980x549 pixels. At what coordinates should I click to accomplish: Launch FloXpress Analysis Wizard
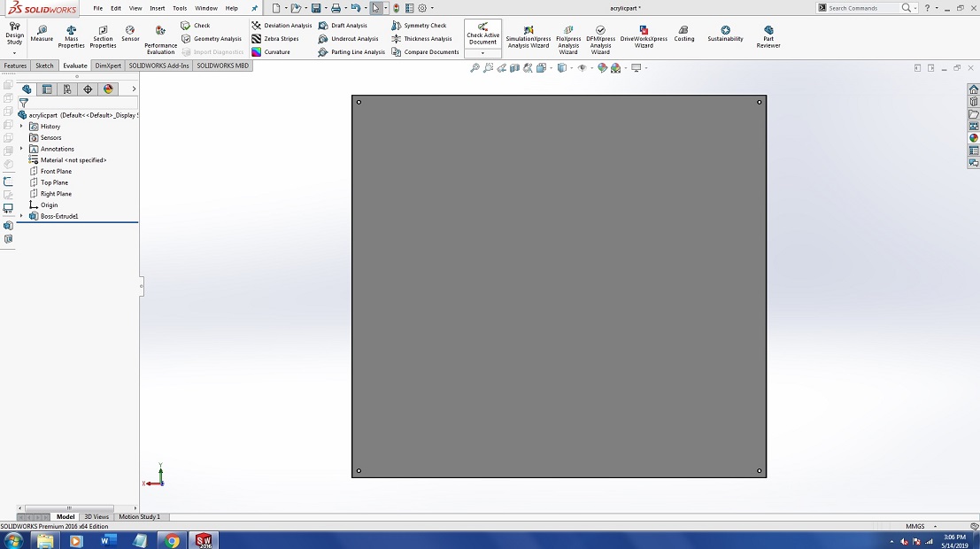point(568,40)
